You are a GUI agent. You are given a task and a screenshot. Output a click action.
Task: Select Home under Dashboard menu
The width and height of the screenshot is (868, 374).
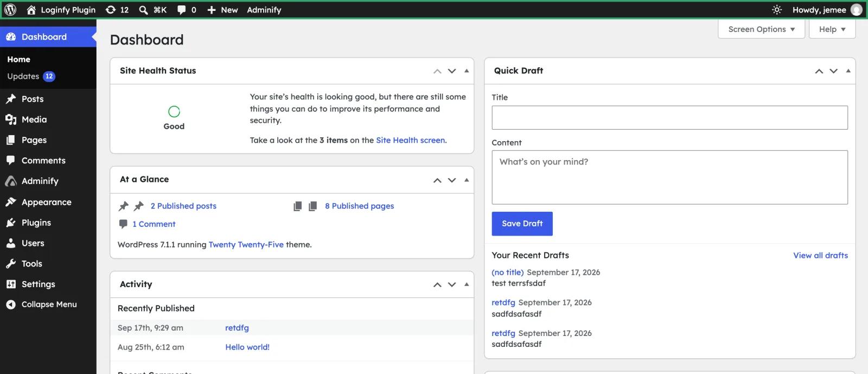18,59
